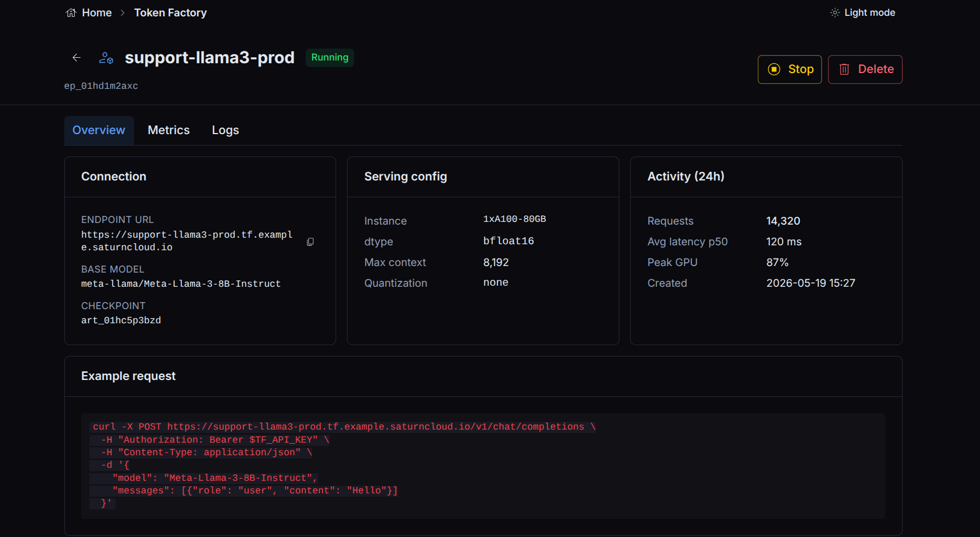Click the support-llama3-prod page title
Image resolution: width=980 pixels, height=537 pixels.
click(210, 58)
